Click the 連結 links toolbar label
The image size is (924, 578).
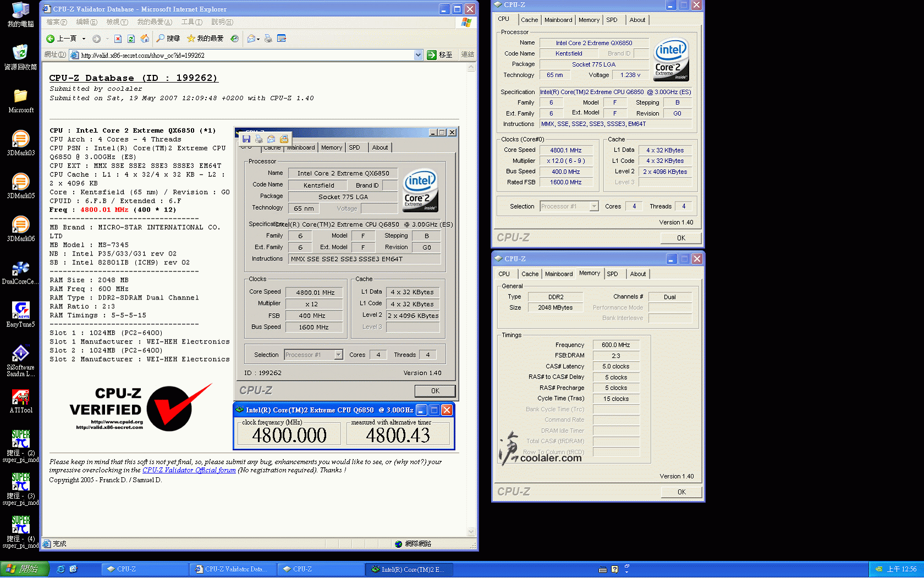pyautogui.click(x=468, y=54)
